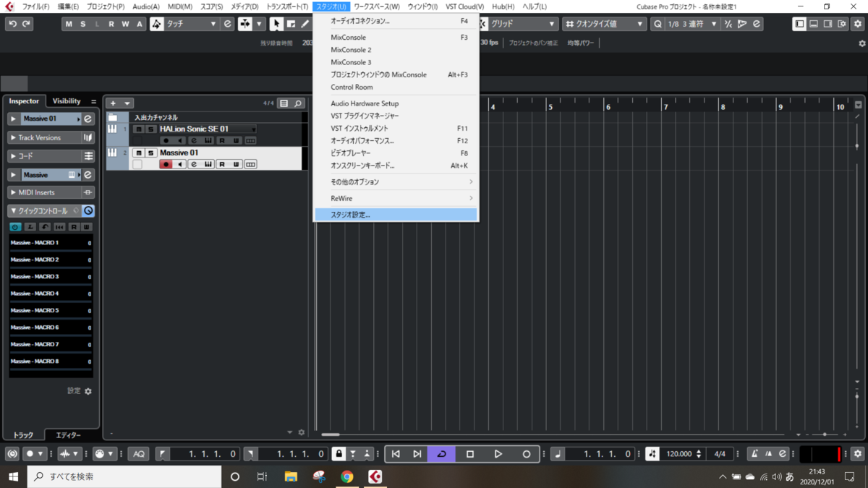
Task: Click Control Room menu entry
Action: (x=396, y=87)
